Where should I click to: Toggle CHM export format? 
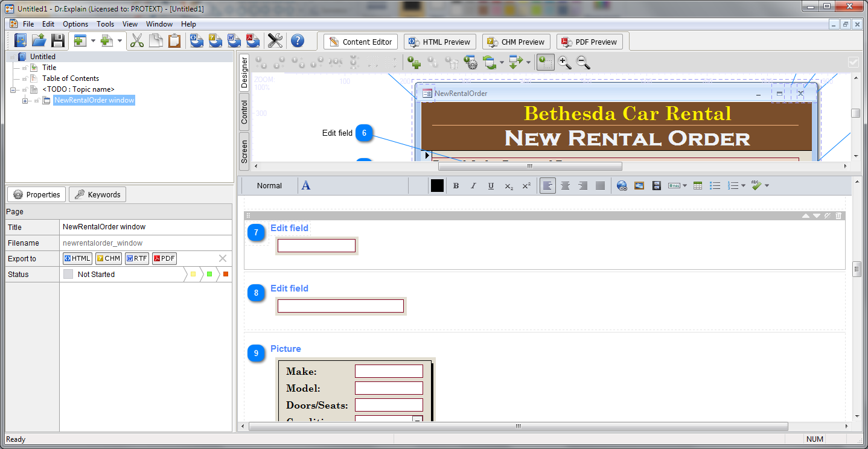[109, 258]
